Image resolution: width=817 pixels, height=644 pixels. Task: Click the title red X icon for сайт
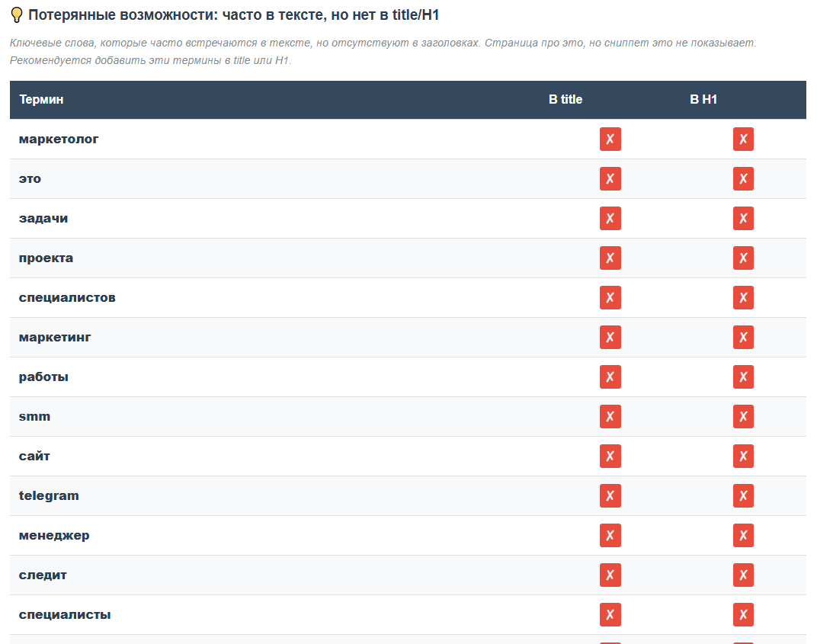pyautogui.click(x=610, y=456)
